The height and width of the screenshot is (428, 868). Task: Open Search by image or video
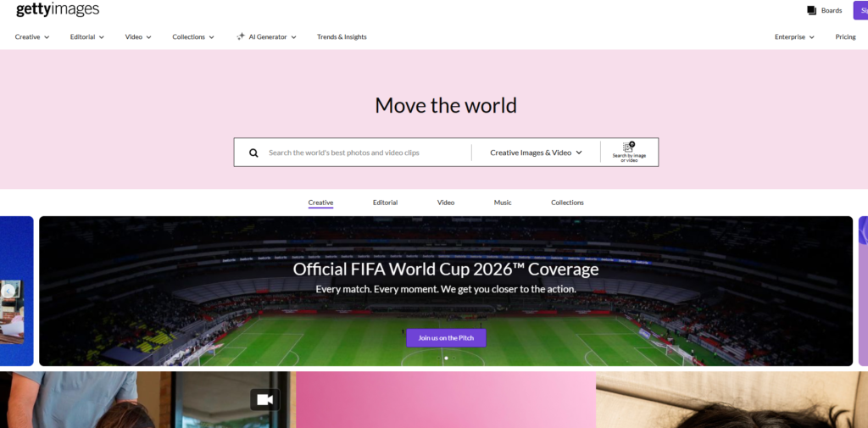[629, 153]
